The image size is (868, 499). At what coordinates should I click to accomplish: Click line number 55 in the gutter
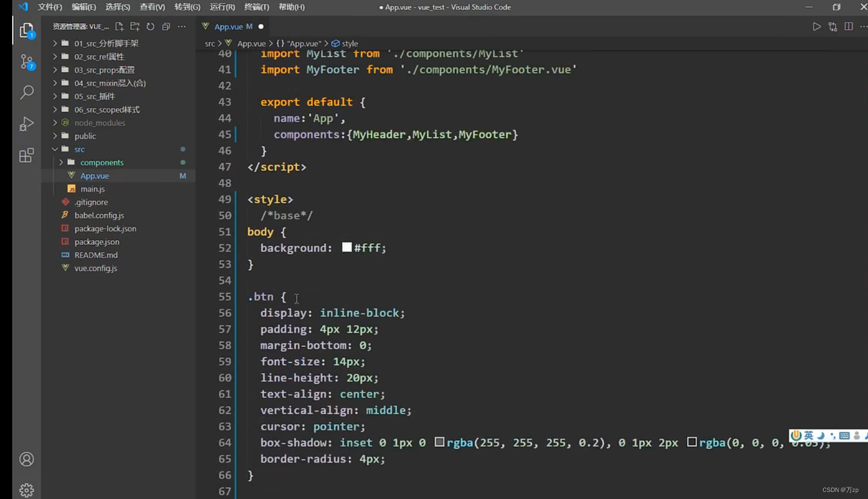pos(225,296)
